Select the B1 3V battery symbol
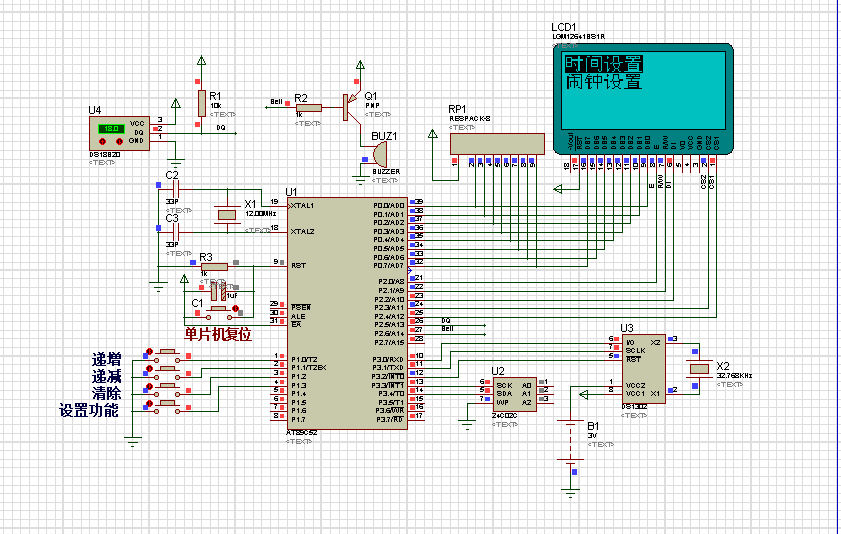841x534 pixels. coord(570,441)
